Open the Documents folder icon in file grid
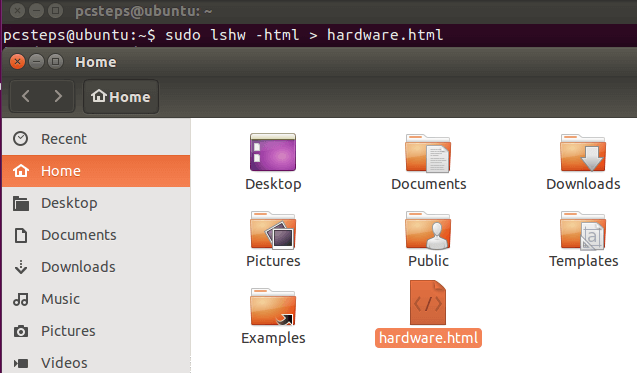The width and height of the screenshot is (637, 373). click(428, 153)
